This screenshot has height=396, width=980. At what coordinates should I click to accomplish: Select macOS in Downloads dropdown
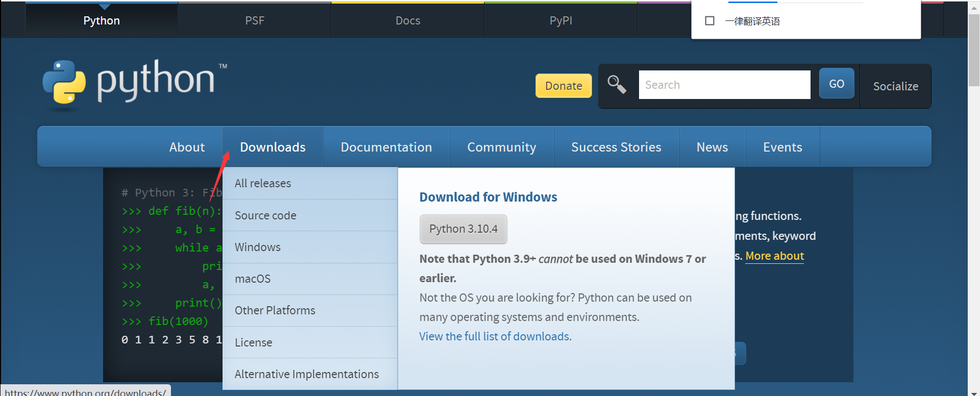(x=310, y=279)
